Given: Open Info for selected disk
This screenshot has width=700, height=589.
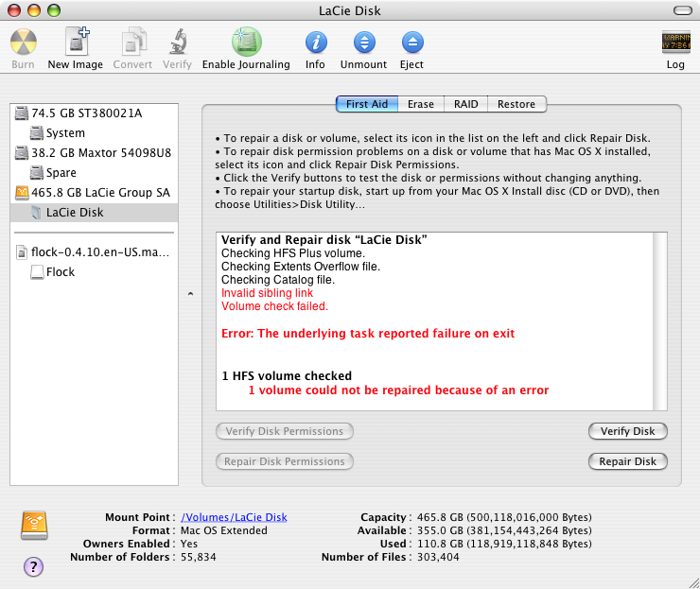Looking at the screenshot, I should point(316,43).
